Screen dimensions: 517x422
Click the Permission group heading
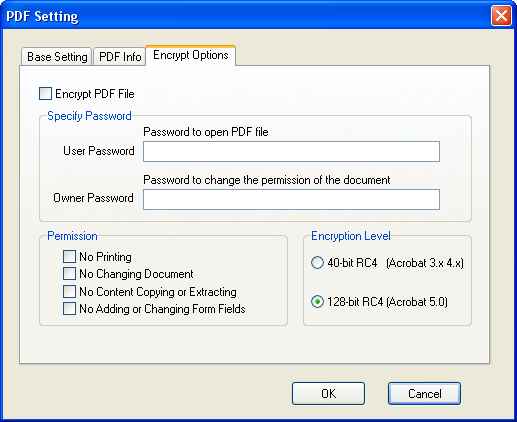click(x=72, y=236)
